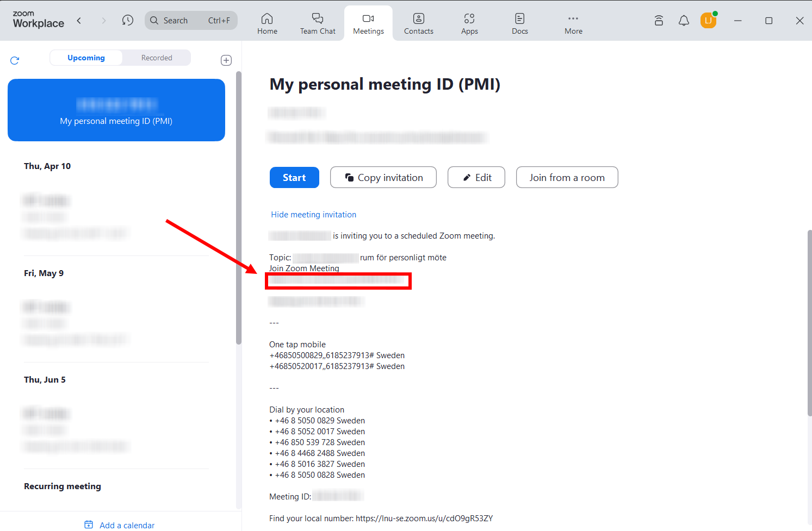
Task: Open the history clock icon
Action: [128, 21]
